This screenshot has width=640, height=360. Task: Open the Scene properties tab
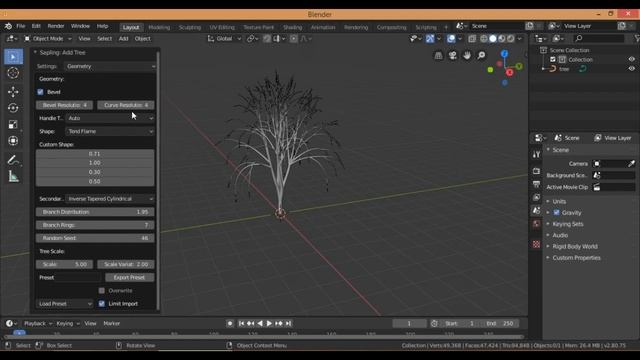[x=536, y=211]
